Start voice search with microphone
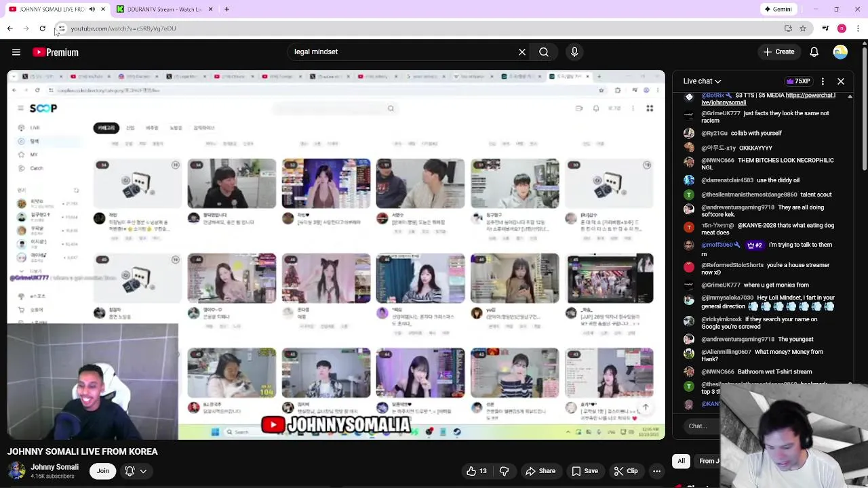 click(x=574, y=52)
